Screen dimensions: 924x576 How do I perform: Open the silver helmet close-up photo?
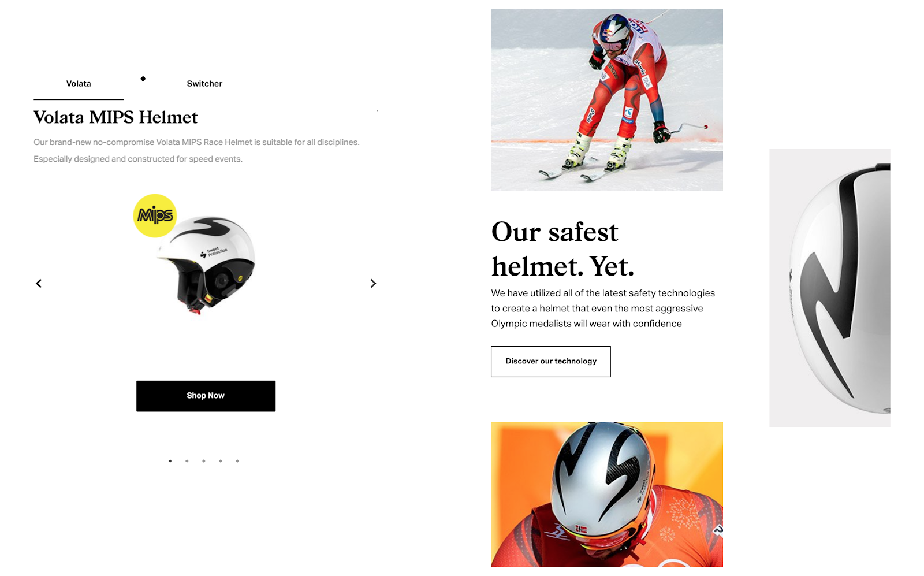(607, 495)
